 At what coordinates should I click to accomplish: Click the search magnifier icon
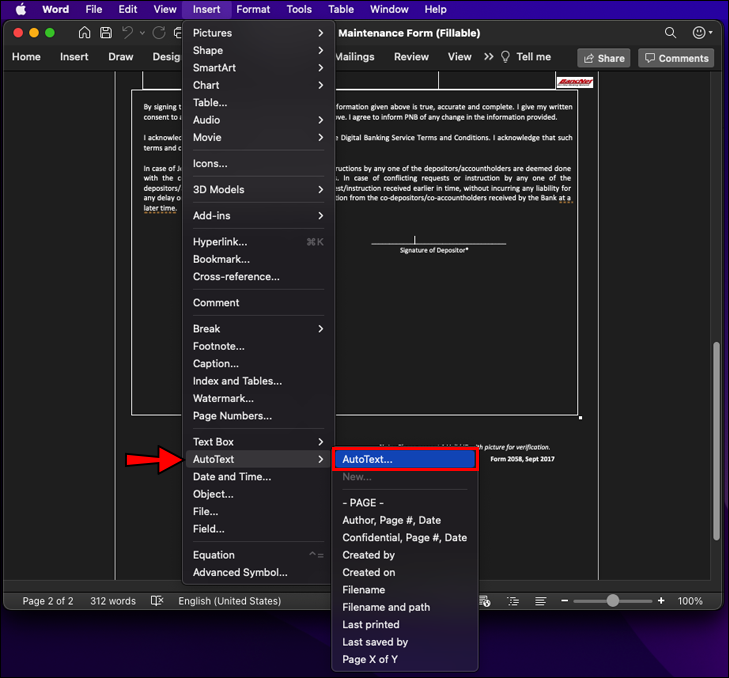[670, 33]
